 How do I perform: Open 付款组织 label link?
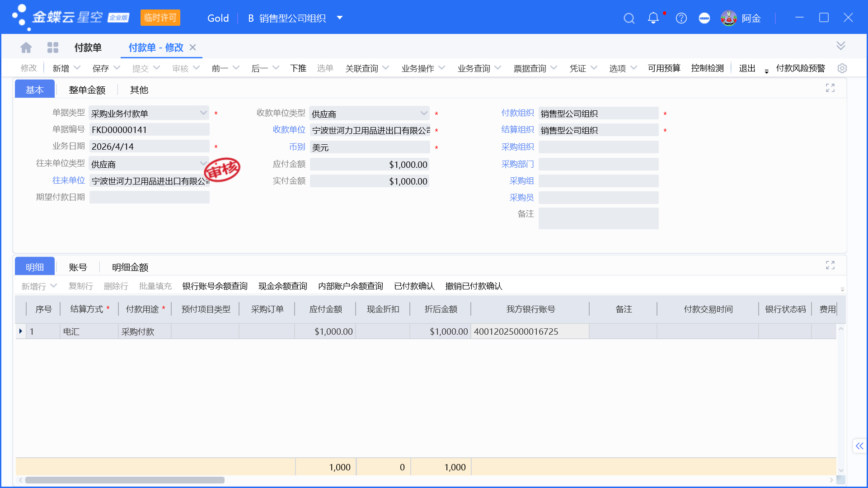(x=517, y=113)
